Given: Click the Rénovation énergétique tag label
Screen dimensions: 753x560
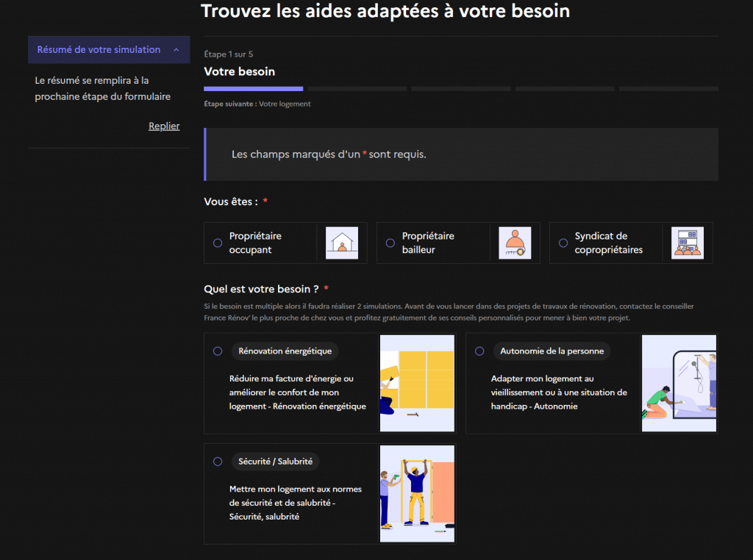Looking at the screenshot, I should [x=285, y=351].
